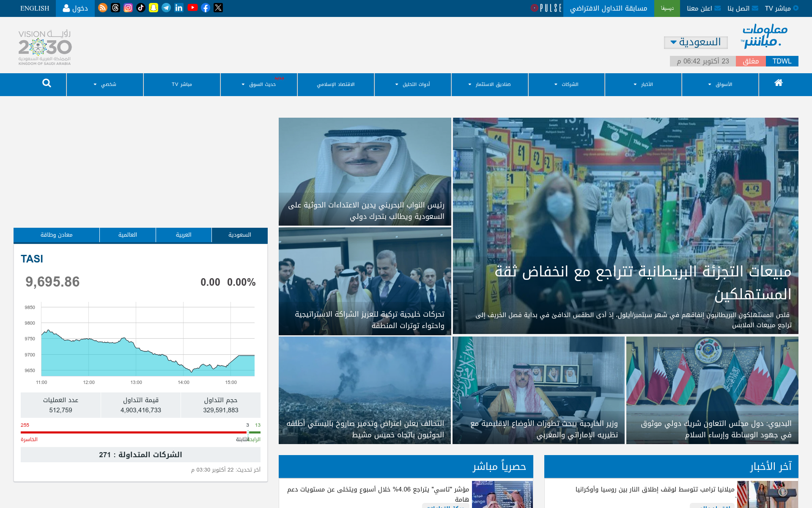Expand the حديث السوق menu
Screen dimensions: 812x508
pos(259,85)
